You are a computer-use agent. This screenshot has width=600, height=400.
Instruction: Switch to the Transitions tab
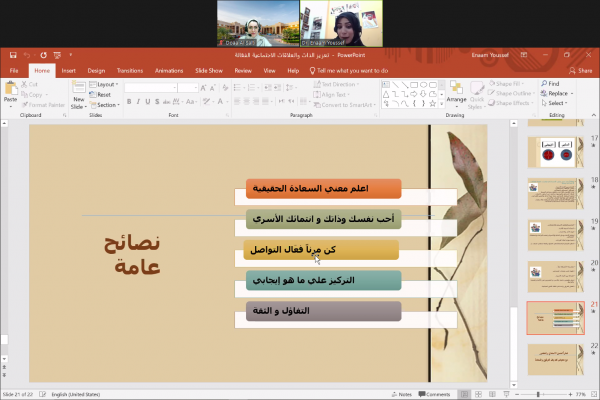point(129,71)
